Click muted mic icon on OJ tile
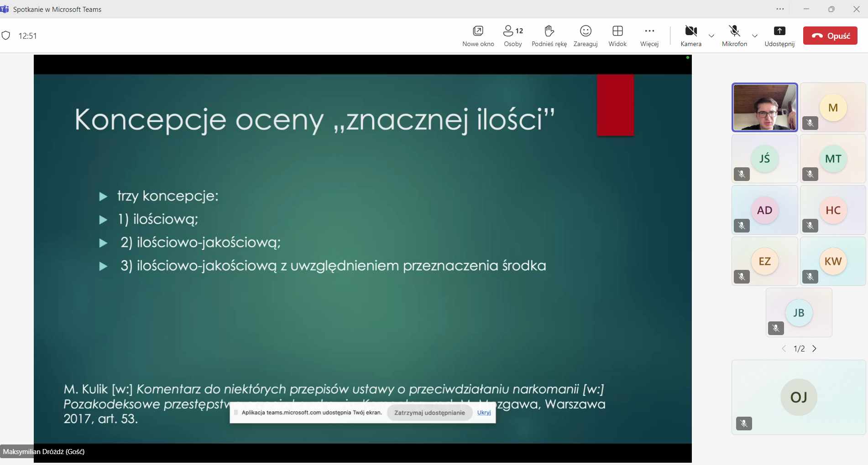The height and width of the screenshot is (465, 868). coord(744,424)
